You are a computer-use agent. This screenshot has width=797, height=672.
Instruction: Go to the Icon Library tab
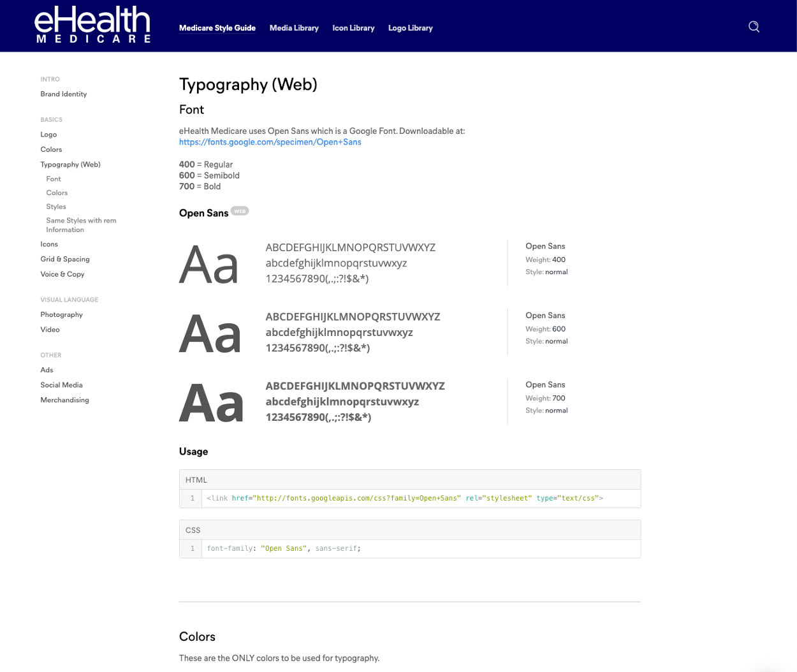click(353, 28)
